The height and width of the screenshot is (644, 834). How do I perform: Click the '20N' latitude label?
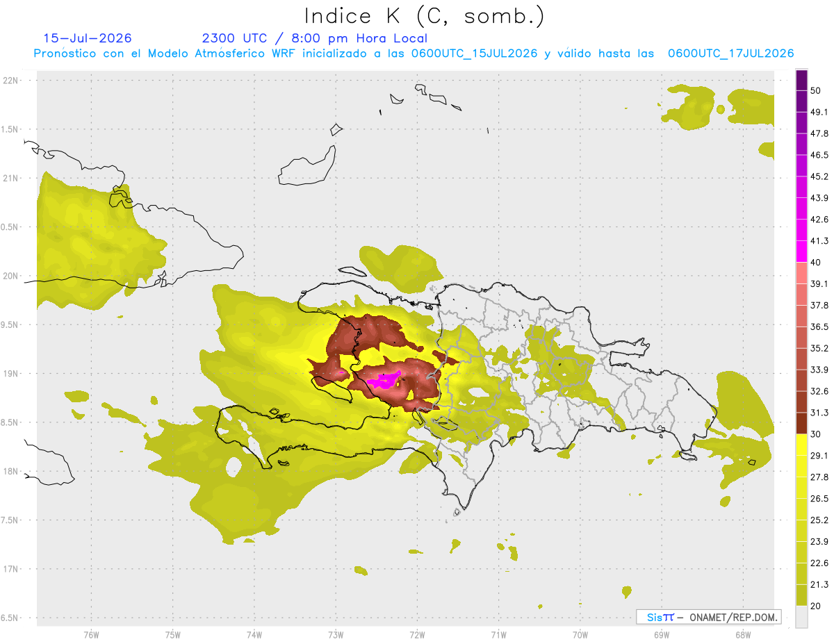[10, 276]
